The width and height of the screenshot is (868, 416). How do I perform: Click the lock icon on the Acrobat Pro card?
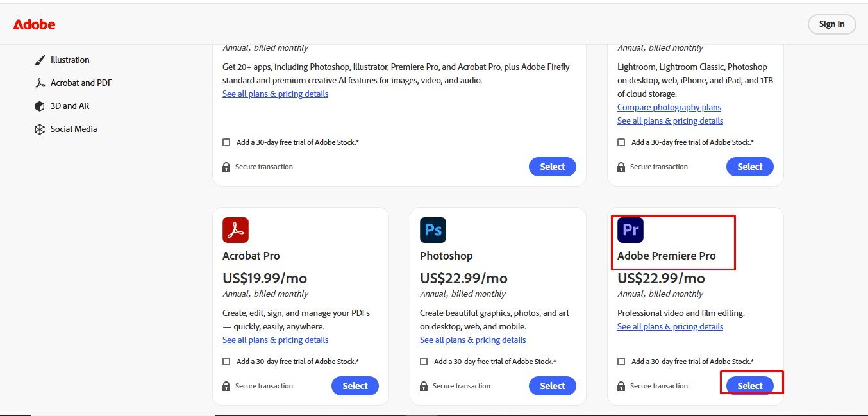click(226, 385)
